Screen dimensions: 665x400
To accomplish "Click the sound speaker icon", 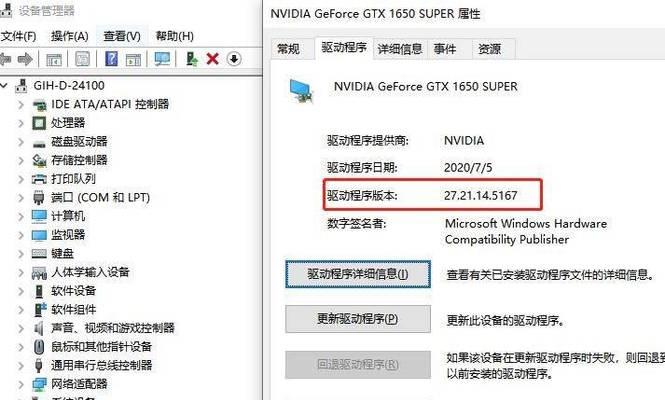I will 39,328.
